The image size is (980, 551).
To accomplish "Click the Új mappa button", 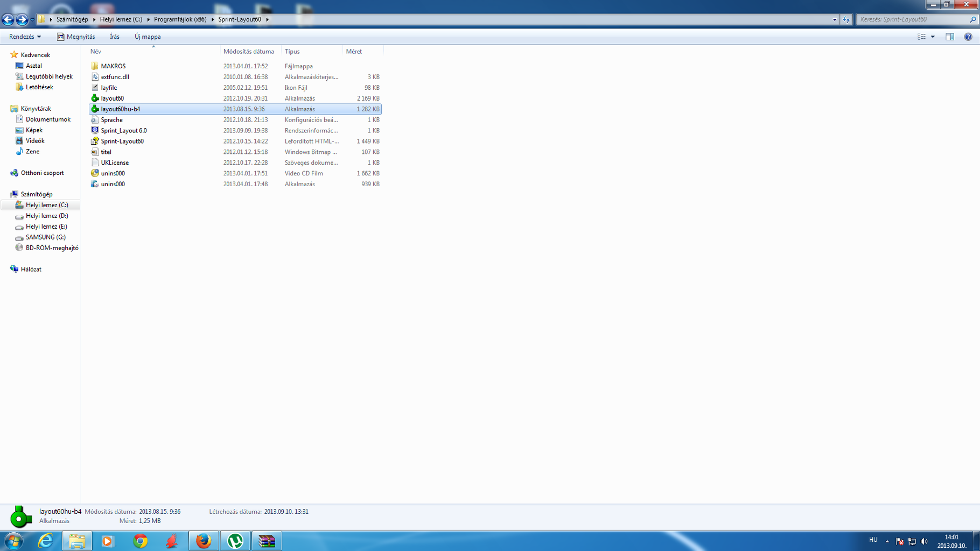I will pyautogui.click(x=148, y=37).
